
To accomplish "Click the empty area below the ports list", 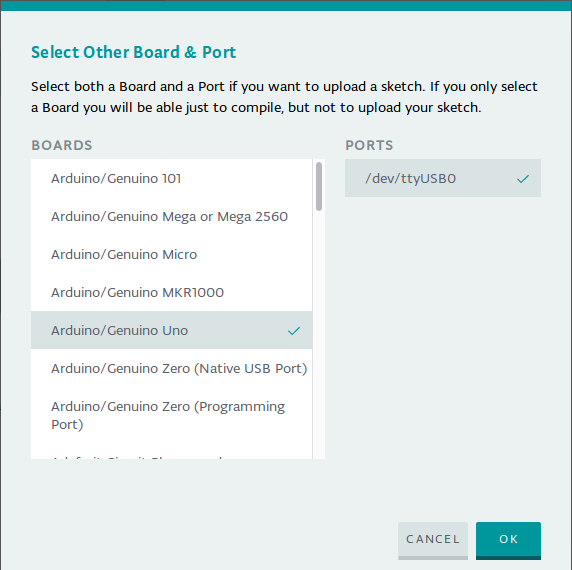I will tap(443, 328).
